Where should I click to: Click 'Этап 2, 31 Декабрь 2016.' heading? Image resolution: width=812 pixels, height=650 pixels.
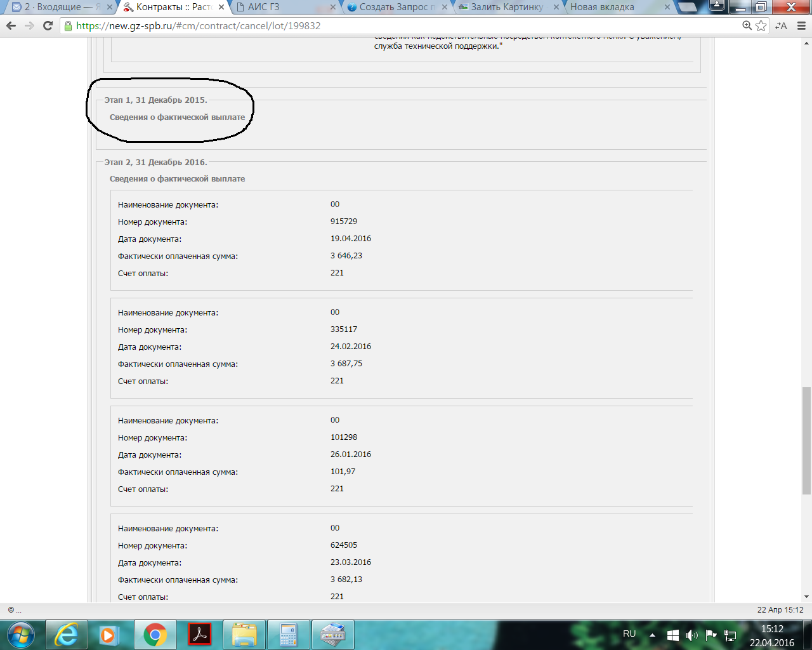[155, 162]
